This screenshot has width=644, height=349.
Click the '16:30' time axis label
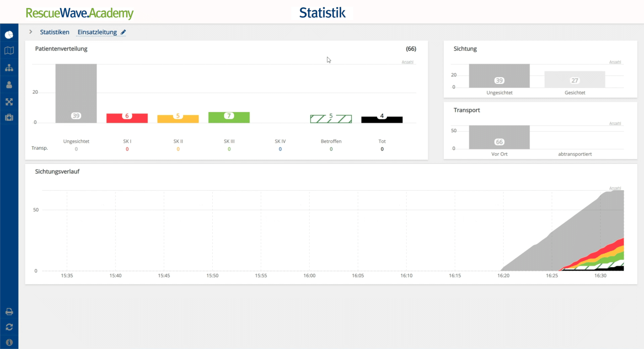click(x=600, y=276)
